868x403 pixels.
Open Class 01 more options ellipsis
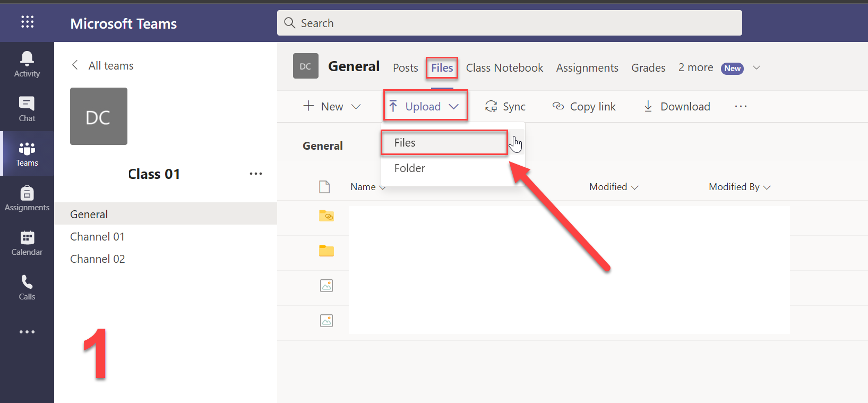click(x=256, y=174)
